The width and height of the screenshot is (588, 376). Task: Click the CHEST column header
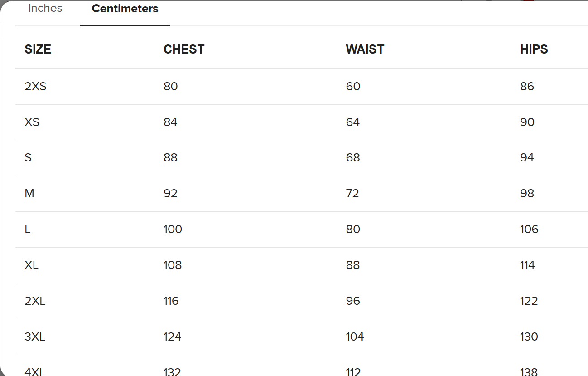184,49
